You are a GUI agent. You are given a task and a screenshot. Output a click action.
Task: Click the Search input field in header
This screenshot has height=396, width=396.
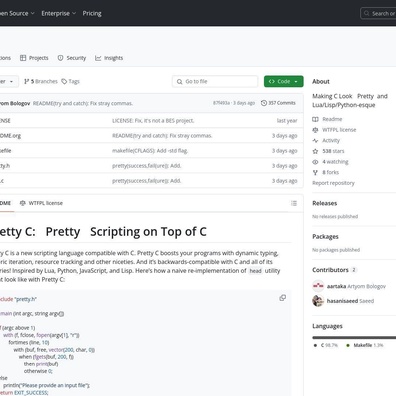coord(378,13)
